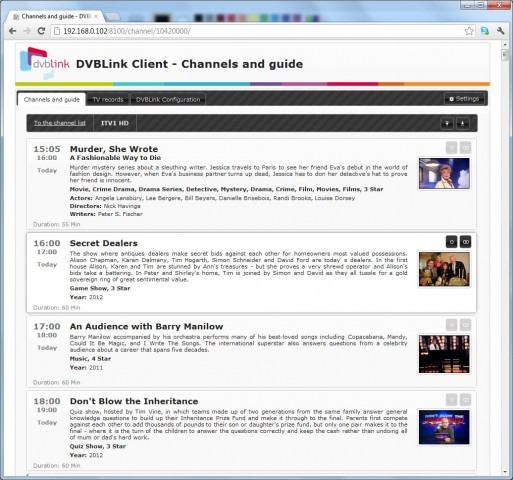Open the TV records tab
The image size is (513, 480).
(108, 100)
